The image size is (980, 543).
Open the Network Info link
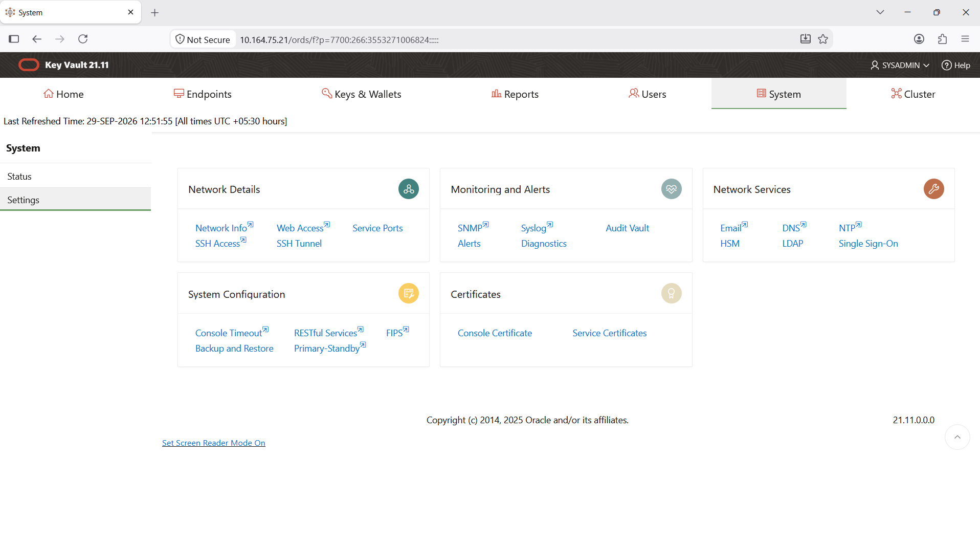(224, 228)
